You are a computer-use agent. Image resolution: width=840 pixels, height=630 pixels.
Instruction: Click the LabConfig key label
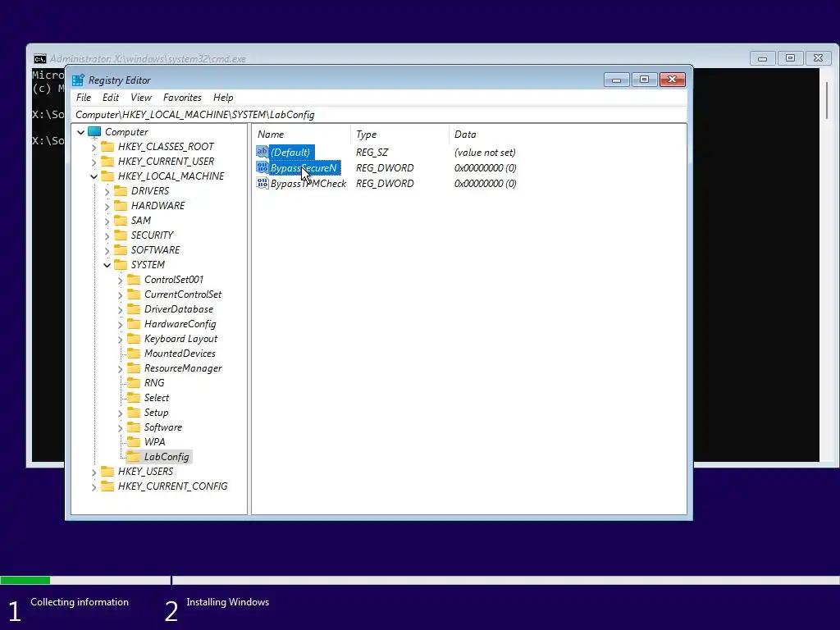(167, 457)
